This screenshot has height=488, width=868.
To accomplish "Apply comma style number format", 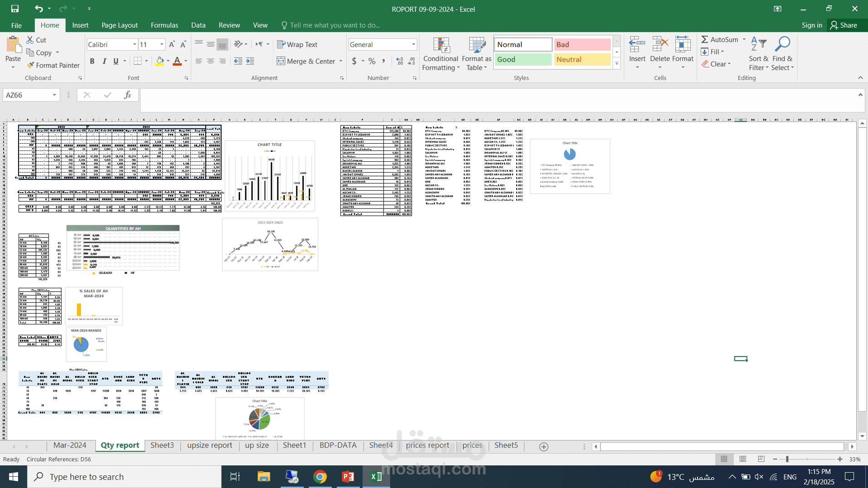I will [x=383, y=61].
